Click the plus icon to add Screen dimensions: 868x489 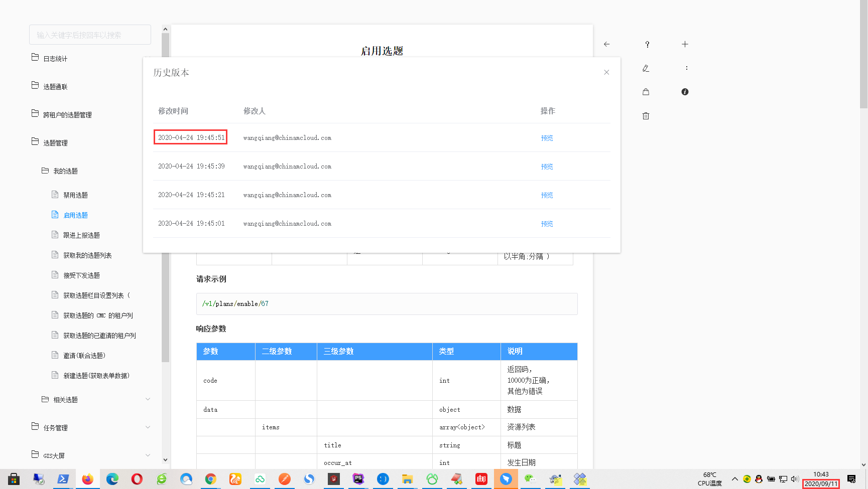[685, 44]
